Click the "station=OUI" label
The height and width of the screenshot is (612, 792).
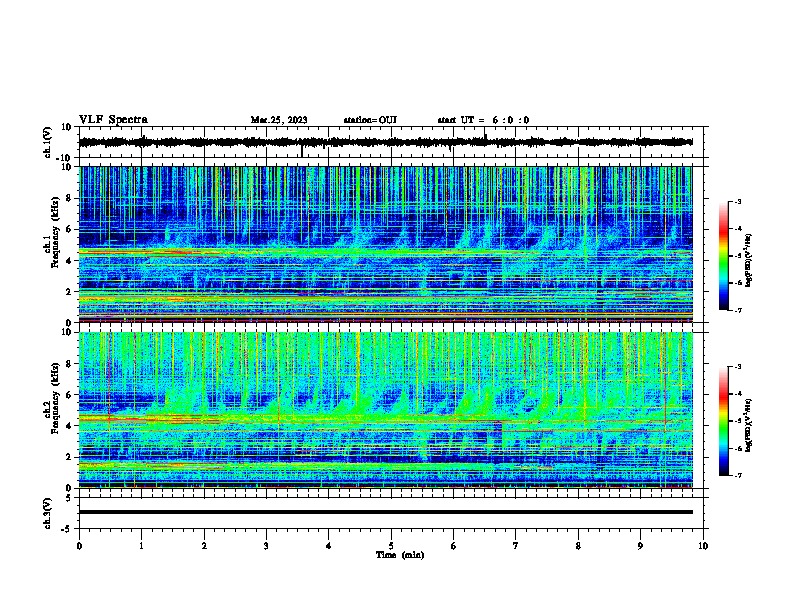(370, 120)
